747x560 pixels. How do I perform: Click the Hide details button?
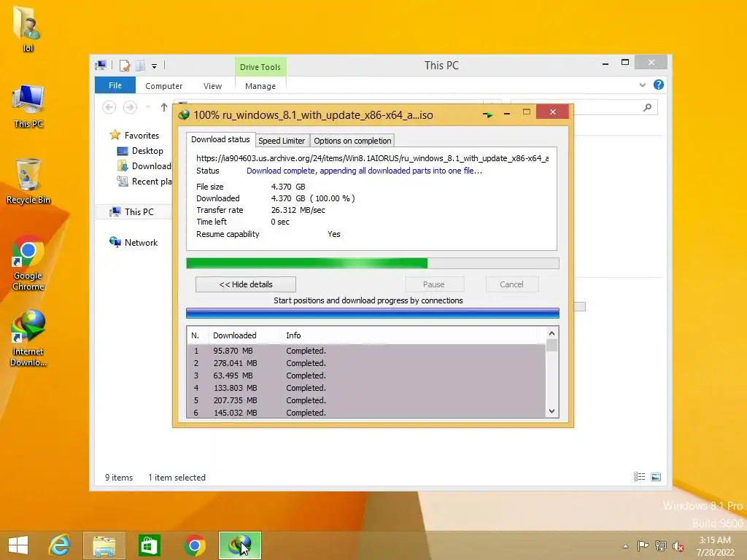point(246,284)
